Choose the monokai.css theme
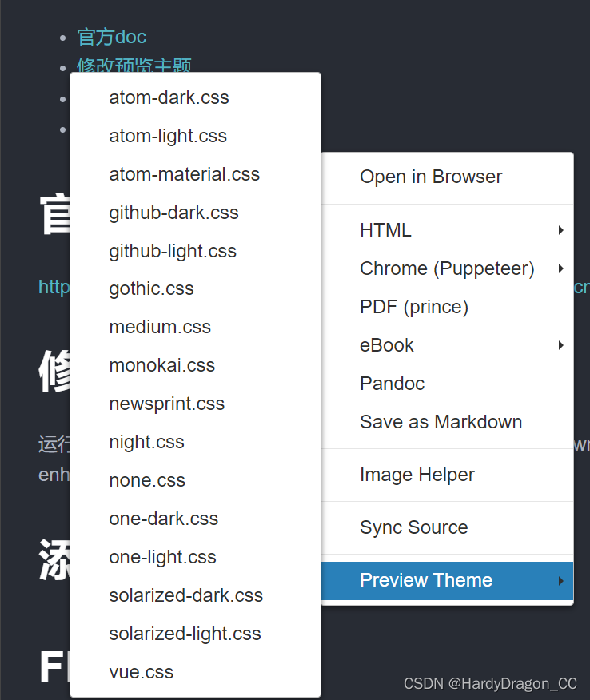The image size is (590, 700). point(161,365)
